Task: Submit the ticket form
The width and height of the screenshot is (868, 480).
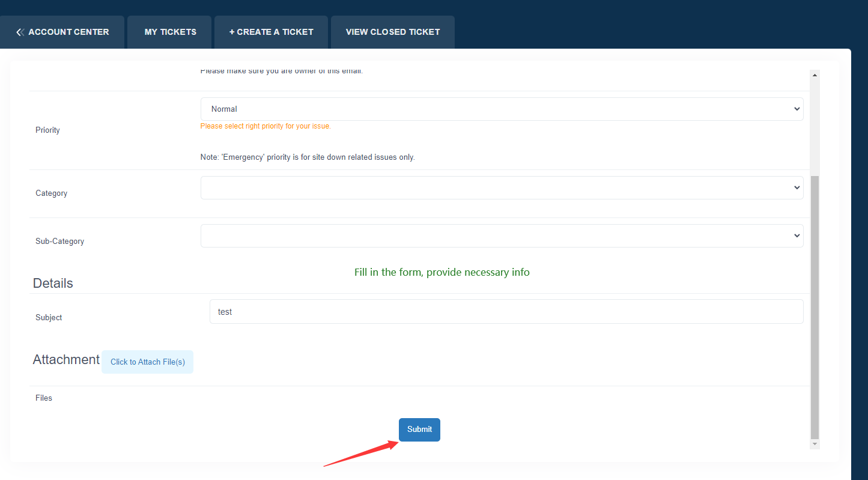Action: pyautogui.click(x=419, y=430)
